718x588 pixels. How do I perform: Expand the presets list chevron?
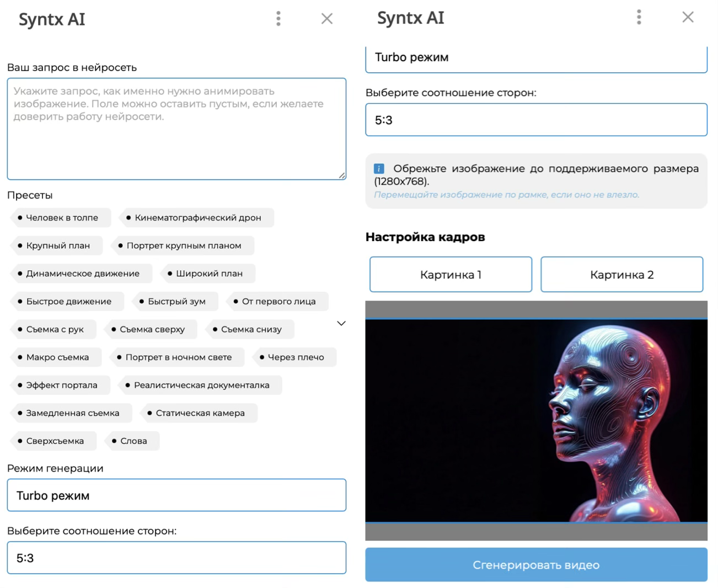pos(341,323)
